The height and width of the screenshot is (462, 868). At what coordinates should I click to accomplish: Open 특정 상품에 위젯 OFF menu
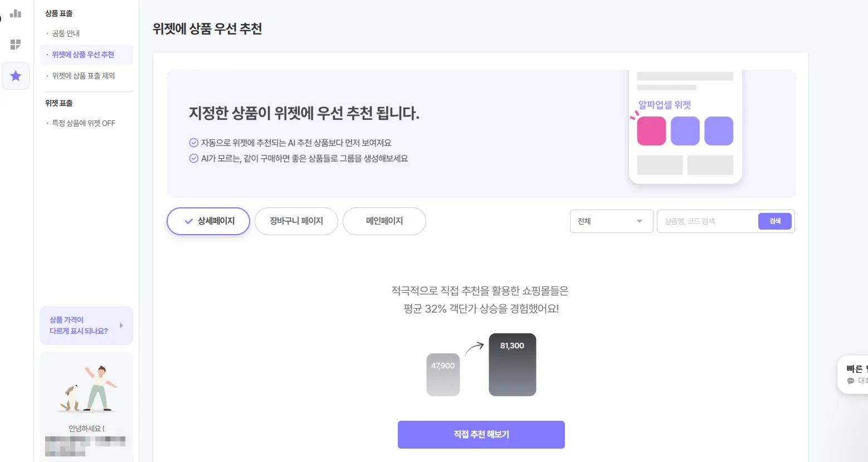pos(84,123)
